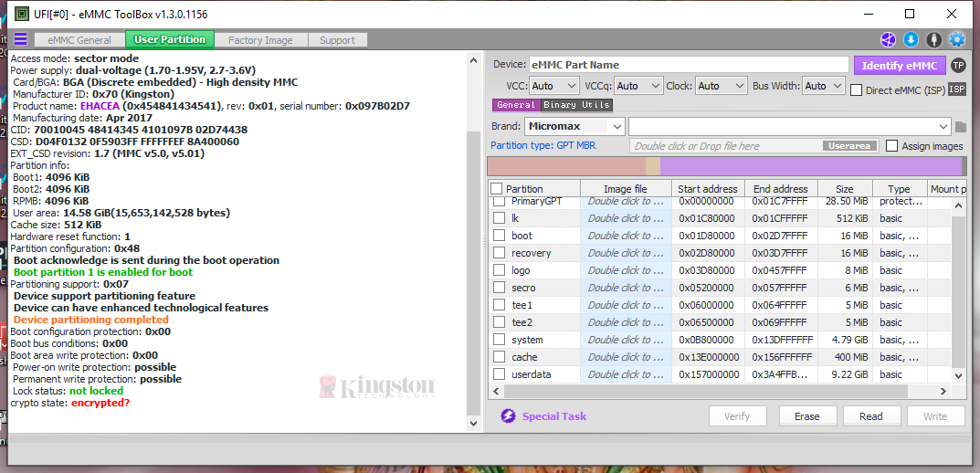The width and height of the screenshot is (980, 473).
Task: Check the system partition checkbox
Action: (499, 340)
